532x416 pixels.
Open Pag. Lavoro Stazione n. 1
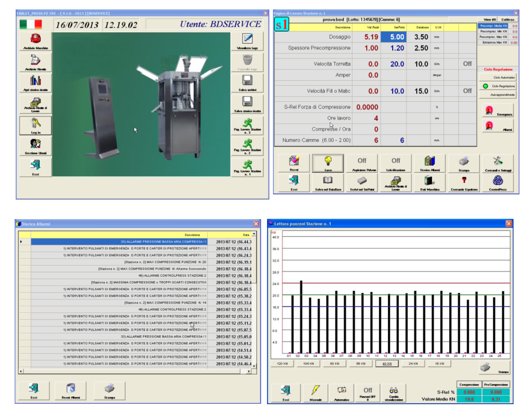pyautogui.click(x=247, y=168)
